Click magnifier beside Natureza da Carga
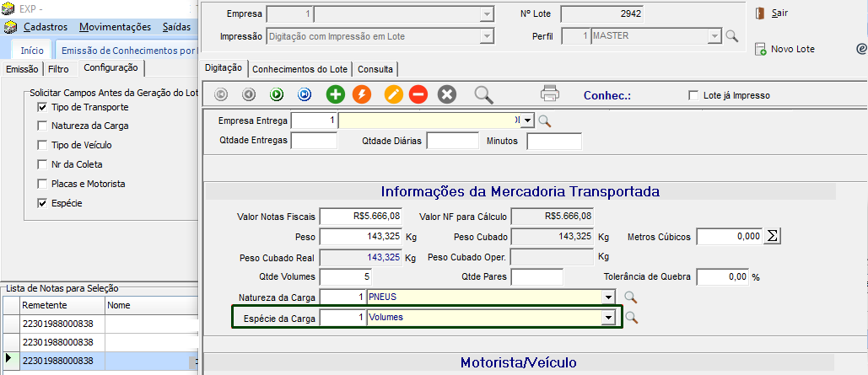This screenshot has height=375, width=868. point(630,297)
